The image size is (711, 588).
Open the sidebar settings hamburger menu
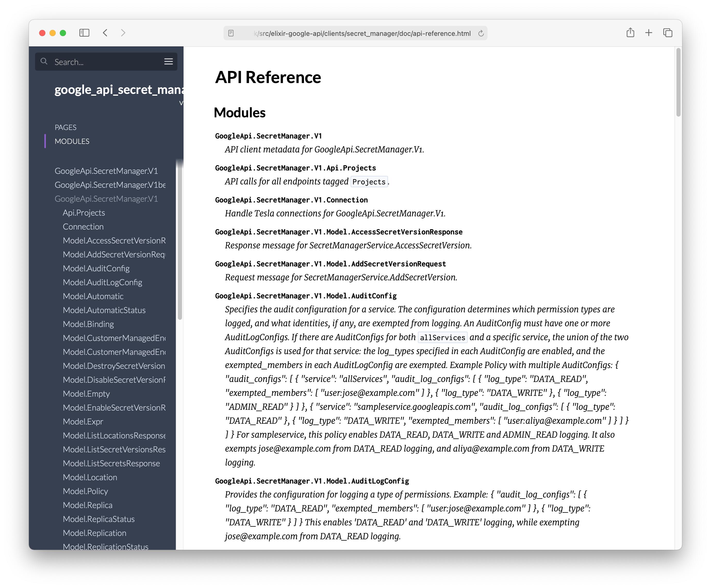pyautogui.click(x=168, y=62)
